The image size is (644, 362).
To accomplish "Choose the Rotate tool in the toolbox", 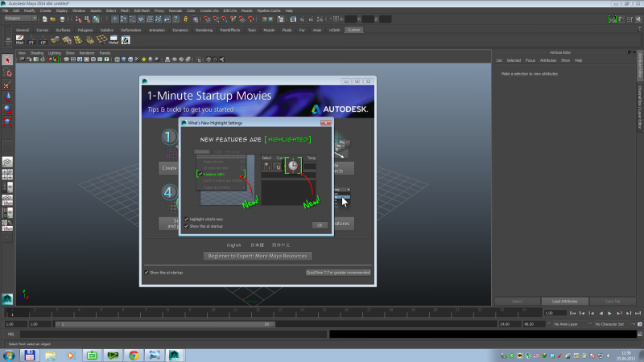I will click(7, 109).
